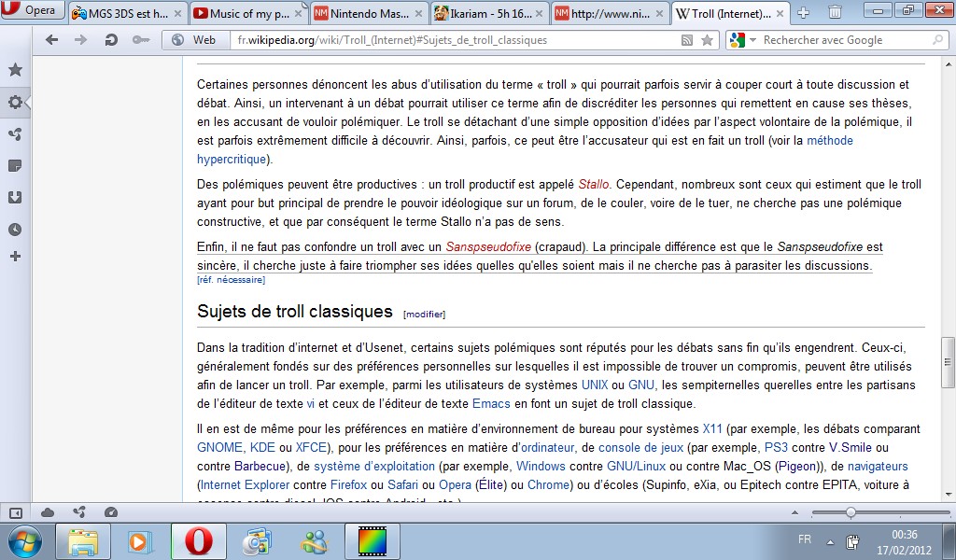Follow the red Stallo link
This screenshot has width=956, height=560.
click(593, 185)
